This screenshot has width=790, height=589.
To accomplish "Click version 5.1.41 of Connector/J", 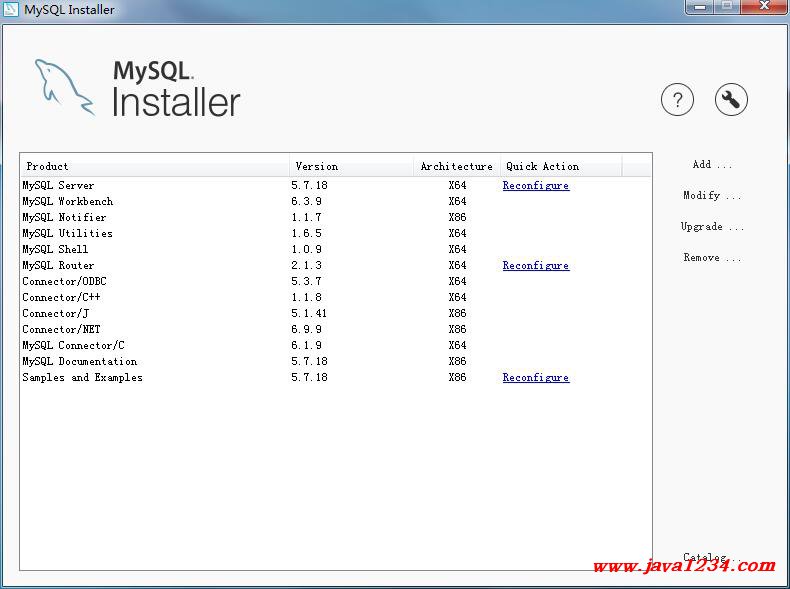I will point(309,313).
